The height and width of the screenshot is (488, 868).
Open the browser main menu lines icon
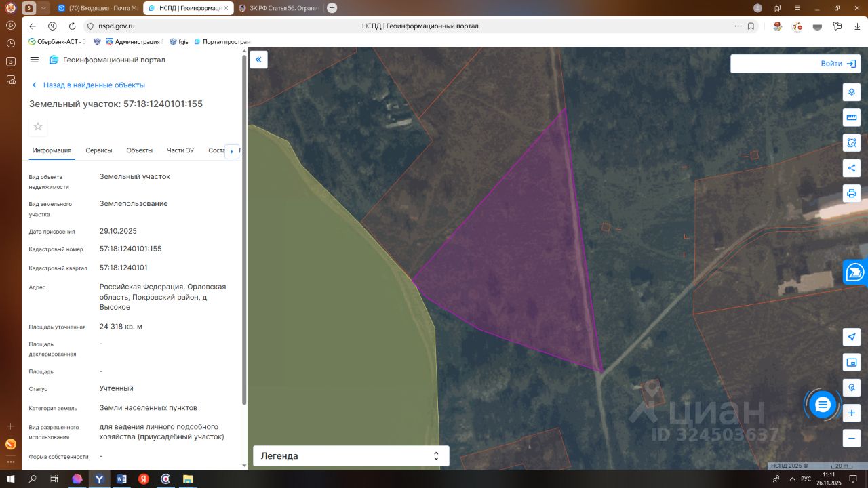point(797,8)
